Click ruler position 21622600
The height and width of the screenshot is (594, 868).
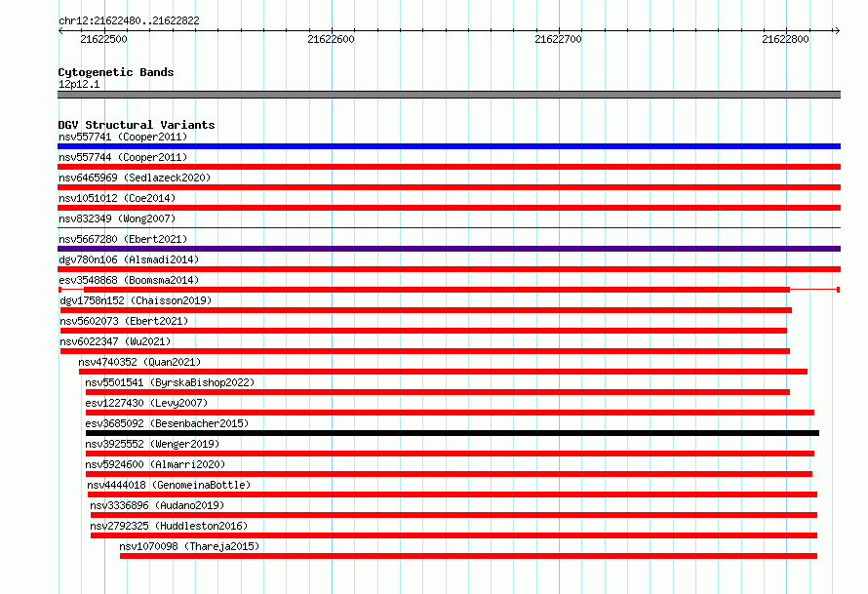[331, 39]
